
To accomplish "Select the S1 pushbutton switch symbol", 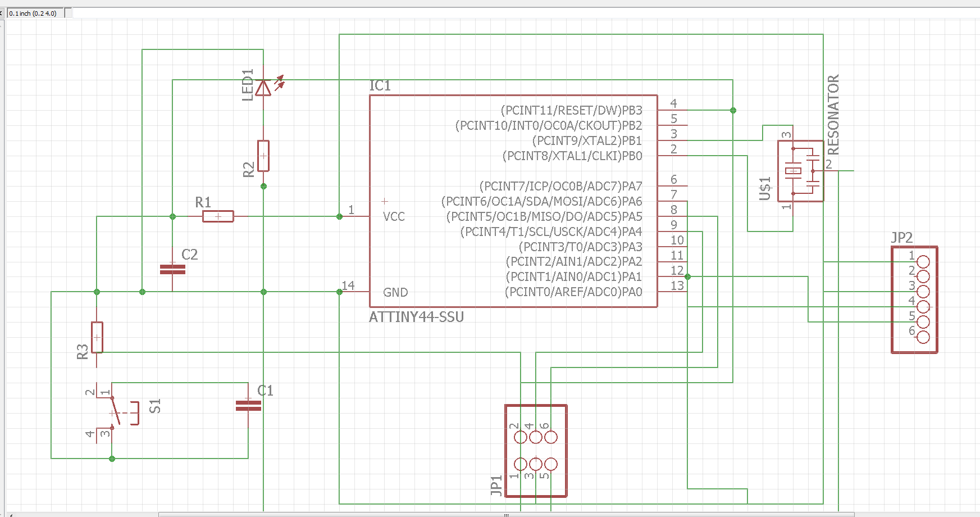I will tap(118, 413).
